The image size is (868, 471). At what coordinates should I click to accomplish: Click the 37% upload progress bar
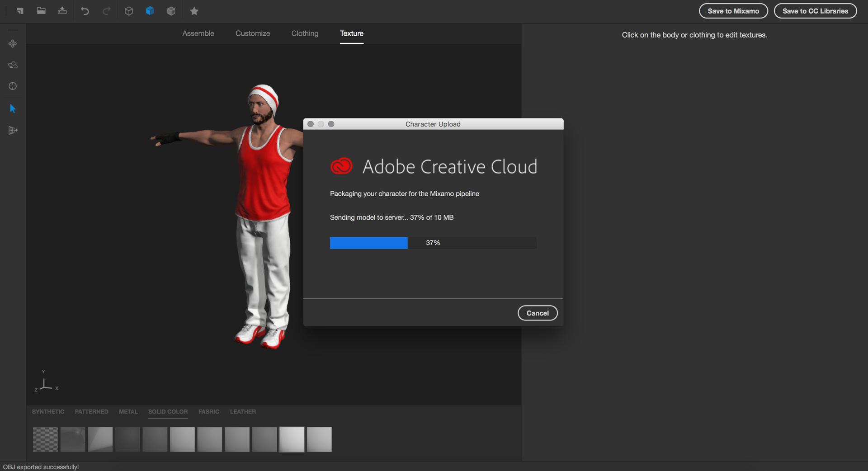click(433, 243)
